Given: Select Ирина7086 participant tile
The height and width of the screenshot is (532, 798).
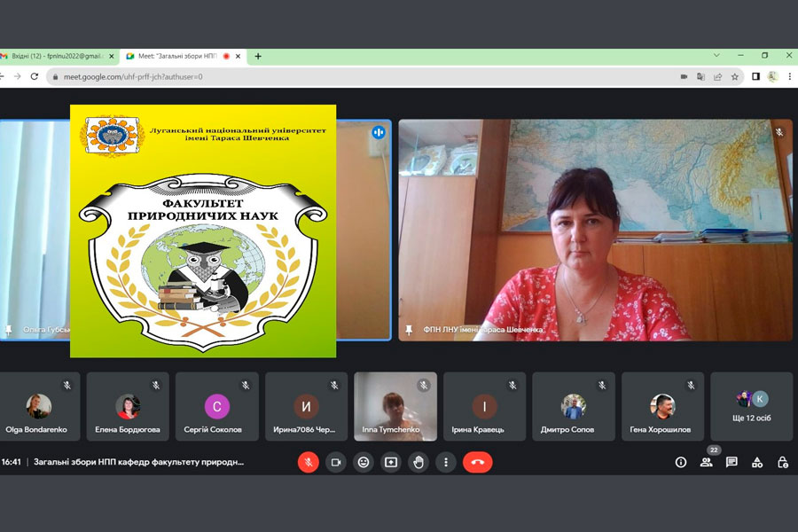Looking at the screenshot, I should click(x=306, y=406).
